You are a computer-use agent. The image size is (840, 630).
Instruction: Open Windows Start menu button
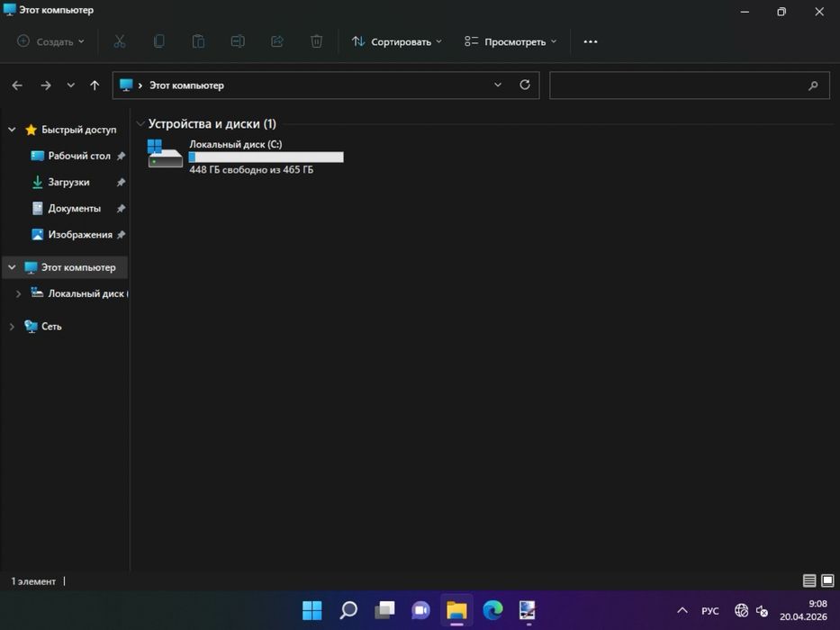[312, 610]
